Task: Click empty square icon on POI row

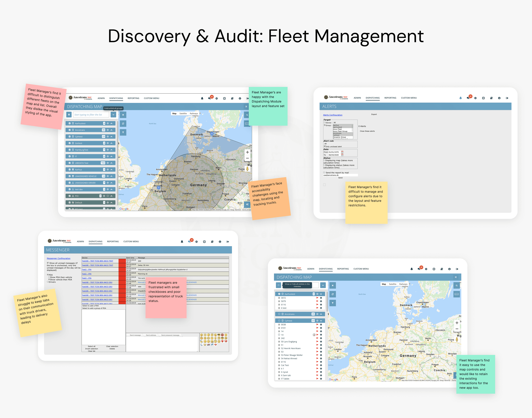Action: pyautogui.click(x=108, y=196)
